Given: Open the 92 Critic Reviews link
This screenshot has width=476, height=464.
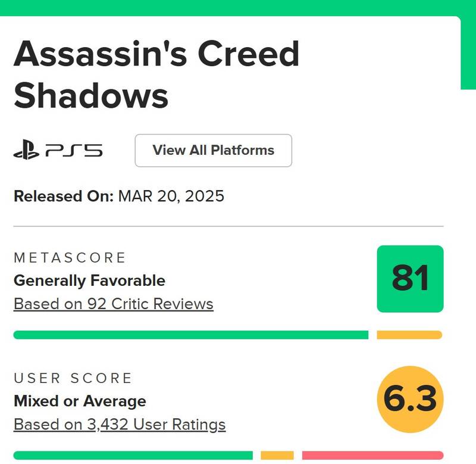Looking at the screenshot, I should pos(113,304).
